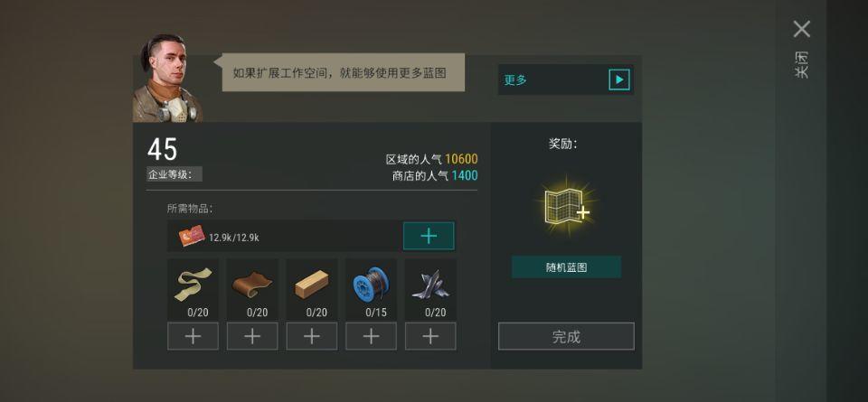Image resolution: width=868 pixels, height=402 pixels.
Task: Click the cloth strip material icon
Action: [193, 284]
